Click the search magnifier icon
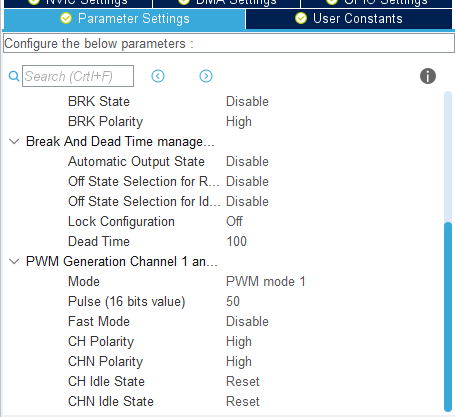 [x=14, y=76]
